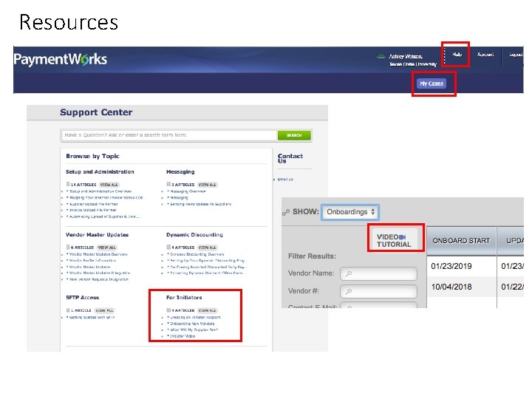This screenshot has width=532, height=399.
Task: Open Sending News Updates to Suppliers article
Action: (x=200, y=204)
